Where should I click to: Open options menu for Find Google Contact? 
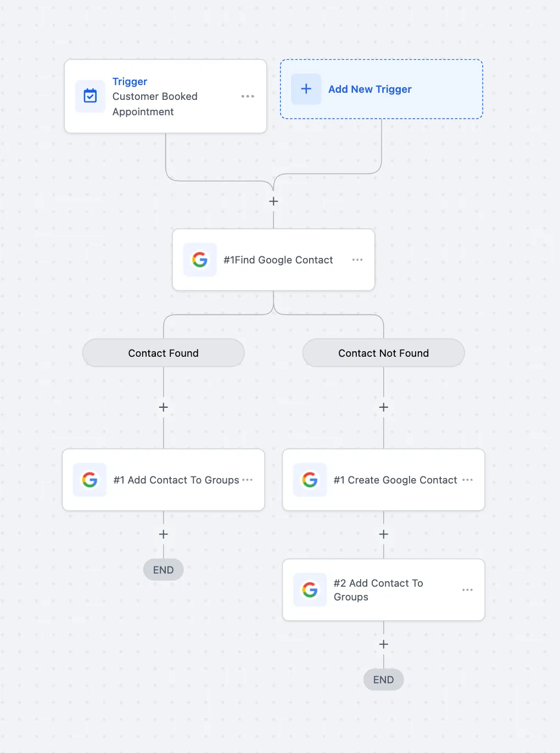357,260
